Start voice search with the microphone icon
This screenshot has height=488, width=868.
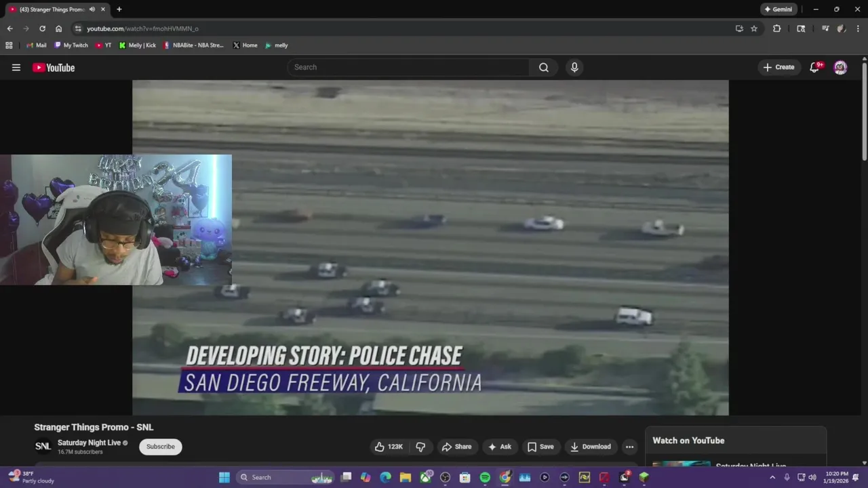coord(574,67)
